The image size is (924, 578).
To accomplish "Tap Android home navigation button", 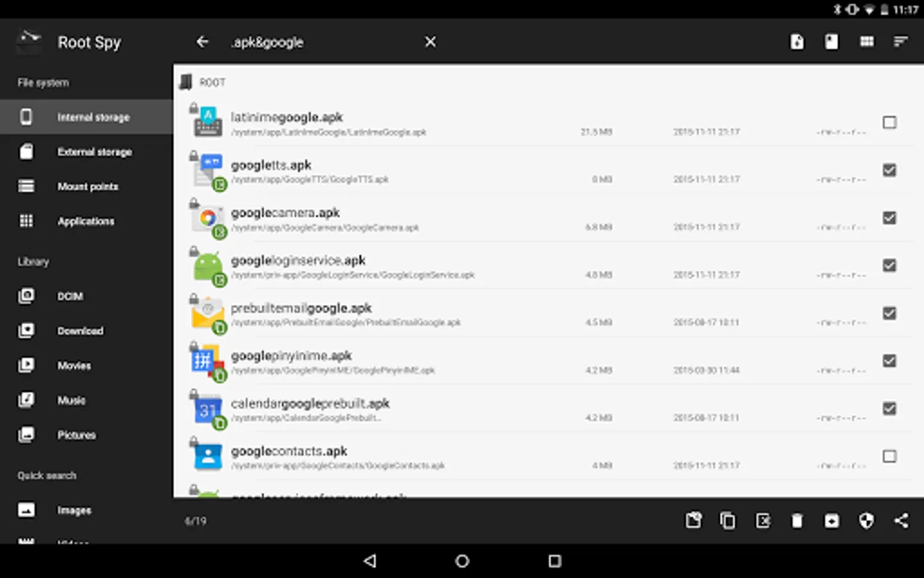I will (x=462, y=561).
